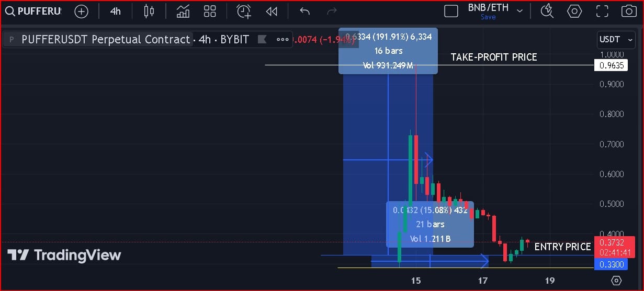The width and height of the screenshot is (644, 291).
Task: Click TradingView logo watermark link
Action: coord(64,255)
